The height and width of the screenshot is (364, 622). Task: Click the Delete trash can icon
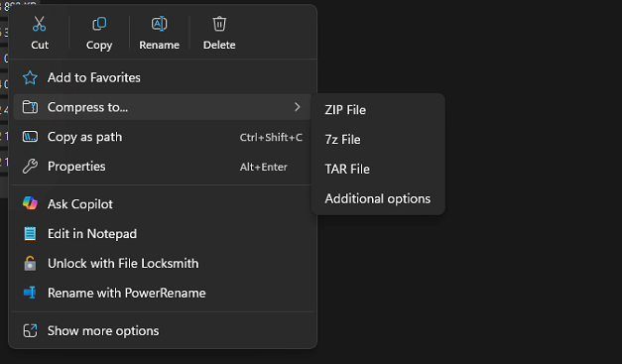pos(219,24)
